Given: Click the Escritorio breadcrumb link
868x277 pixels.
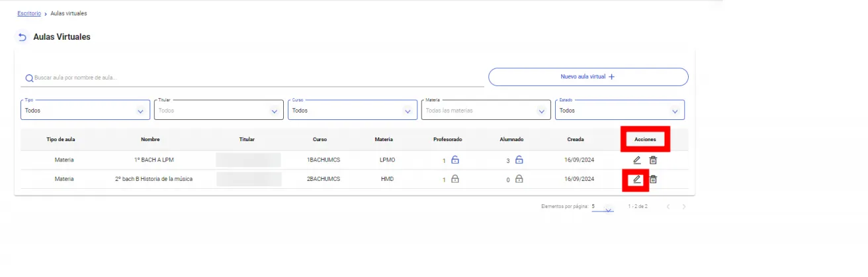Looking at the screenshot, I should tap(29, 13).
